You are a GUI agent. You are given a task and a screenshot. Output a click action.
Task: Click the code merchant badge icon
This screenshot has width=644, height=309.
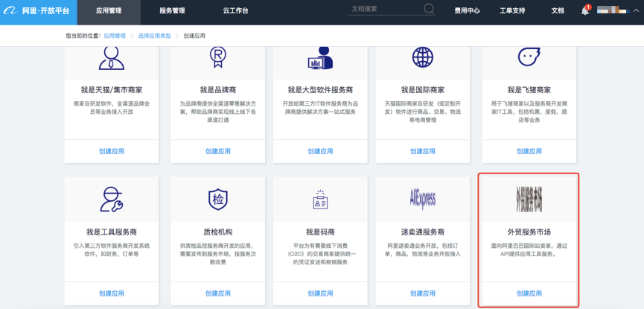(320, 200)
